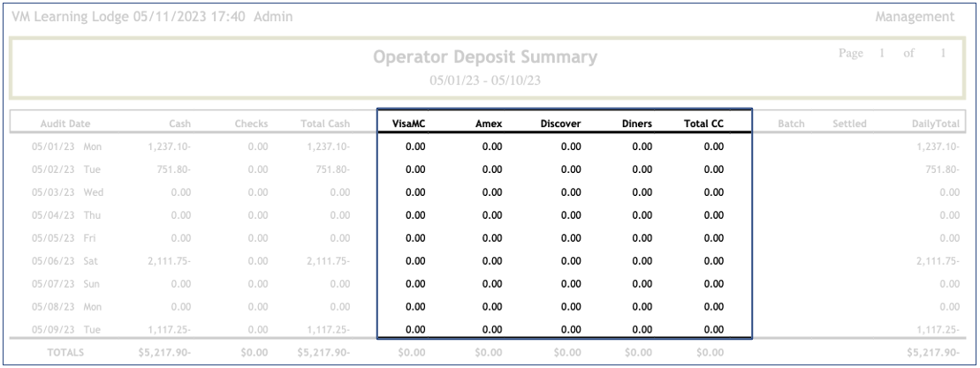Select the Amex column header
The width and height of the screenshot is (980, 368).
point(489,124)
